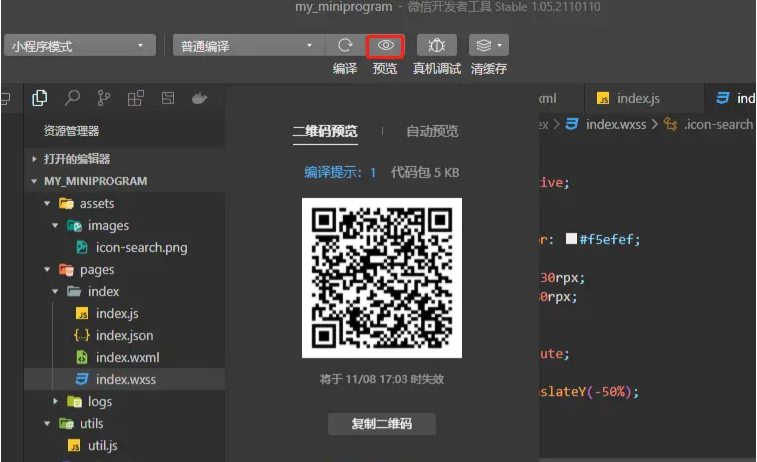
Task: Click the 清缓存 label
Action: point(489,69)
